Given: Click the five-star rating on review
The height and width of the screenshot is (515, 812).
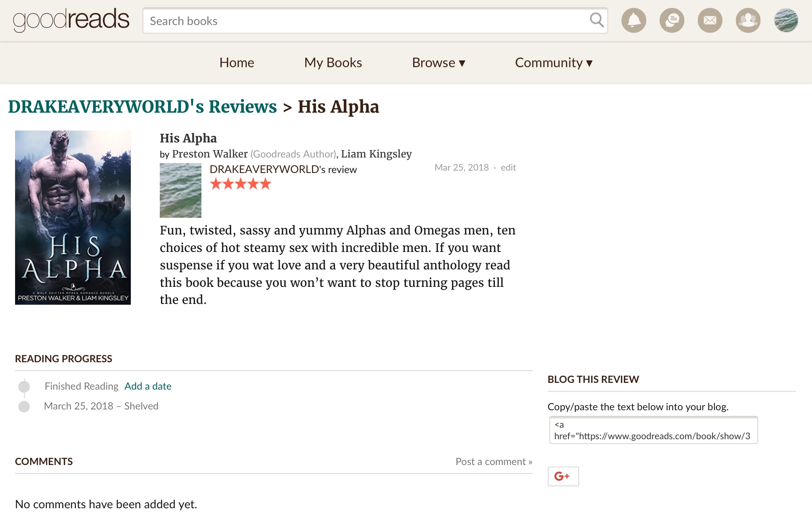Looking at the screenshot, I should pos(240,184).
